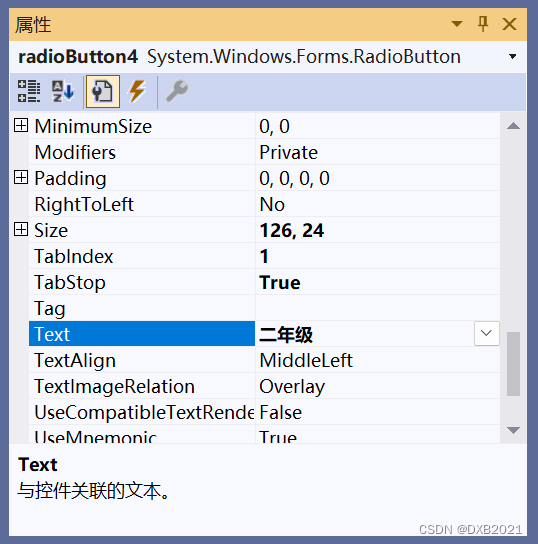Open window position dropdown arrow in title bar
538x544 pixels.
coord(457,24)
